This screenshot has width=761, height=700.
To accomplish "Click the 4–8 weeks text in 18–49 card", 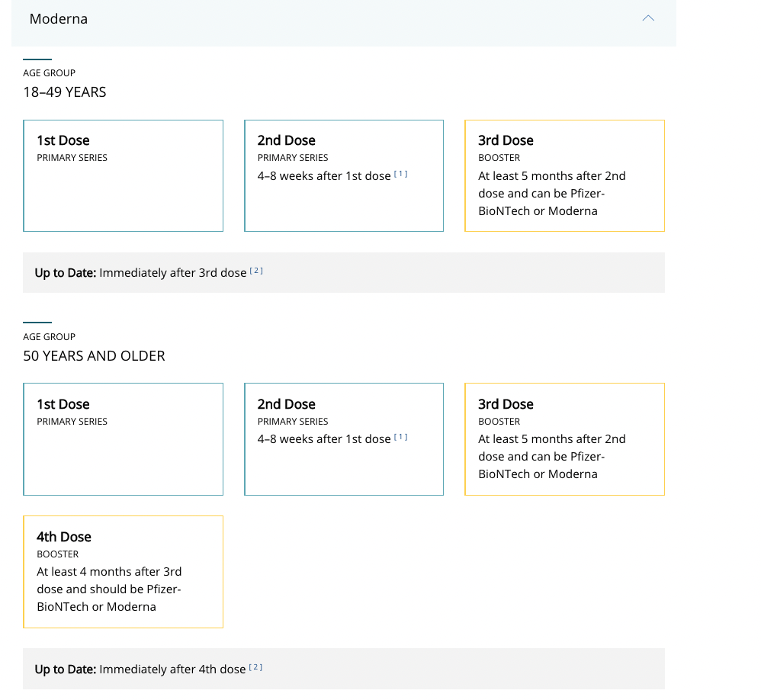I will click(x=324, y=175).
